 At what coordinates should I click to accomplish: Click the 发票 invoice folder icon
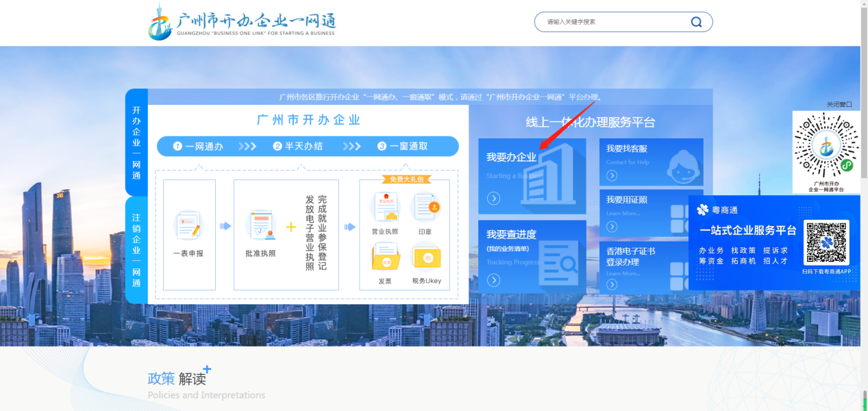tap(386, 258)
